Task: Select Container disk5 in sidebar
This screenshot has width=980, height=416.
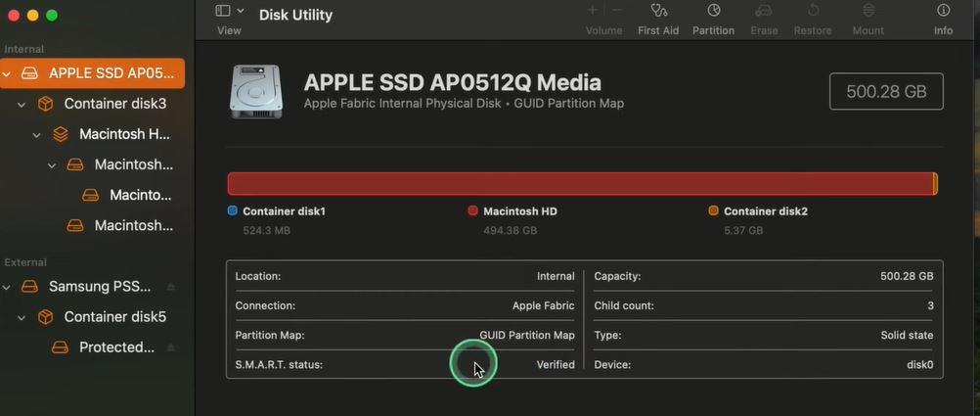Action: coord(115,317)
